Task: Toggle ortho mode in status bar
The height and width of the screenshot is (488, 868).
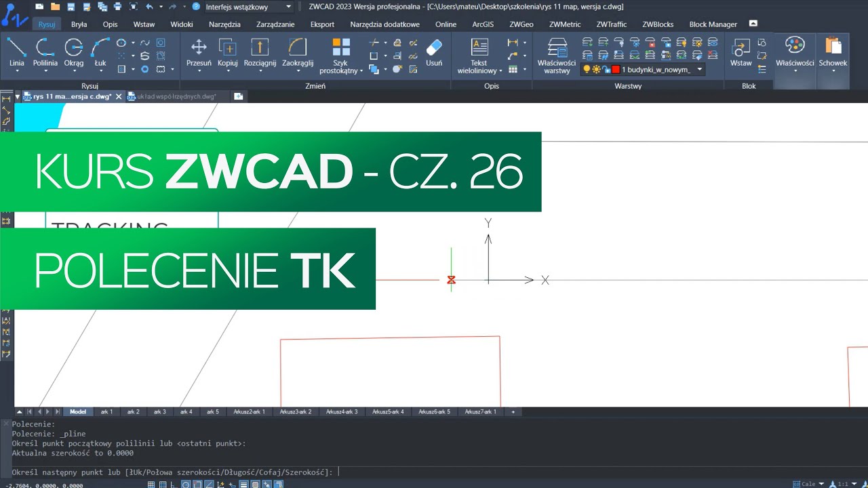Action: coord(174,485)
